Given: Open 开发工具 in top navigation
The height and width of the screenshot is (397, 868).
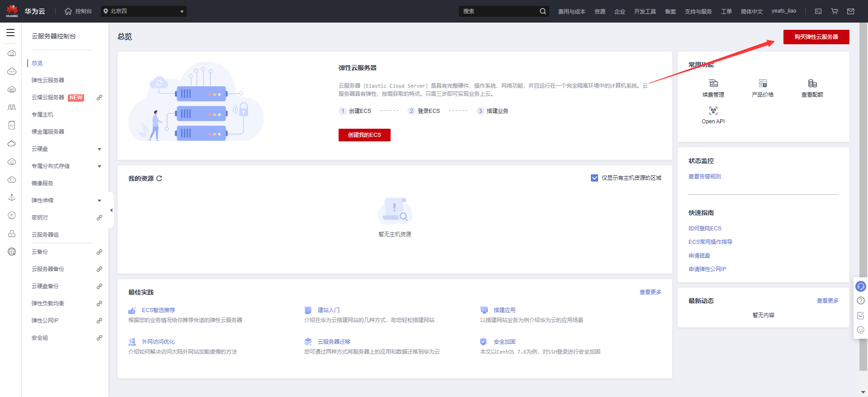Looking at the screenshot, I should [645, 11].
